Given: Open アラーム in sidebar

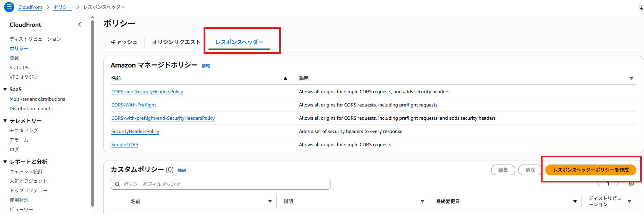Looking at the screenshot, I should click(x=19, y=140).
